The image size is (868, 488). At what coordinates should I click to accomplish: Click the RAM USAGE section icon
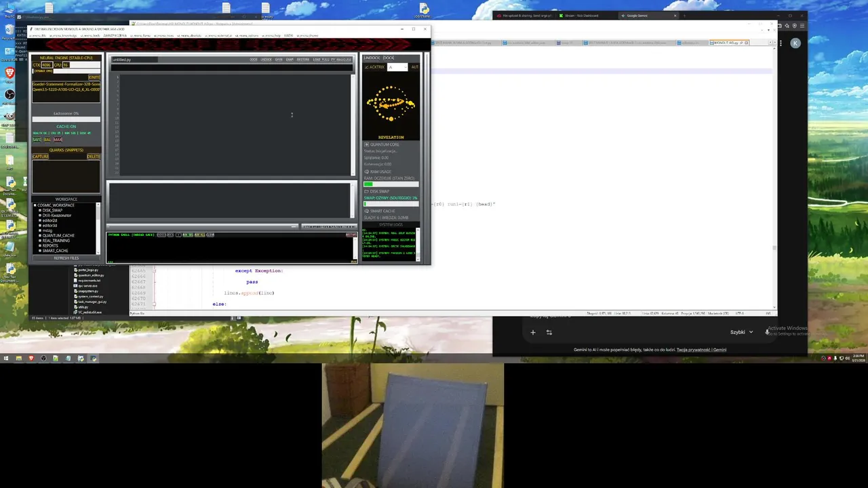366,171
